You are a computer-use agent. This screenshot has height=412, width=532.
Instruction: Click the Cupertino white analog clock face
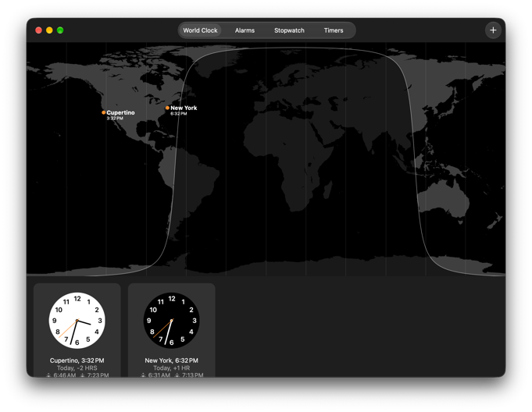[x=77, y=321]
